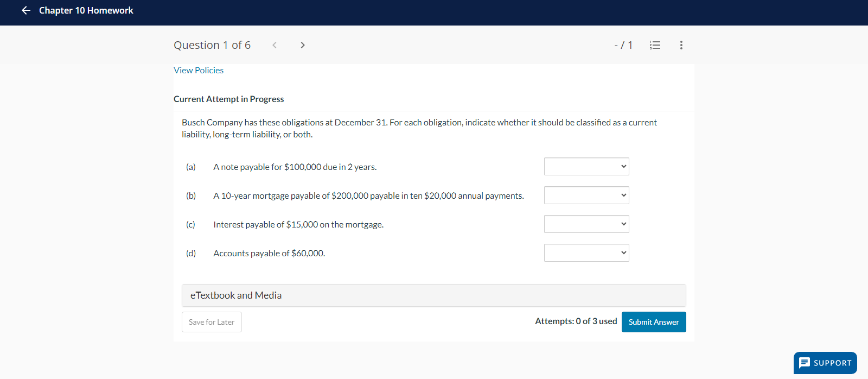Click View Policies link
The height and width of the screenshot is (379, 868).
(x=199, y=70)
